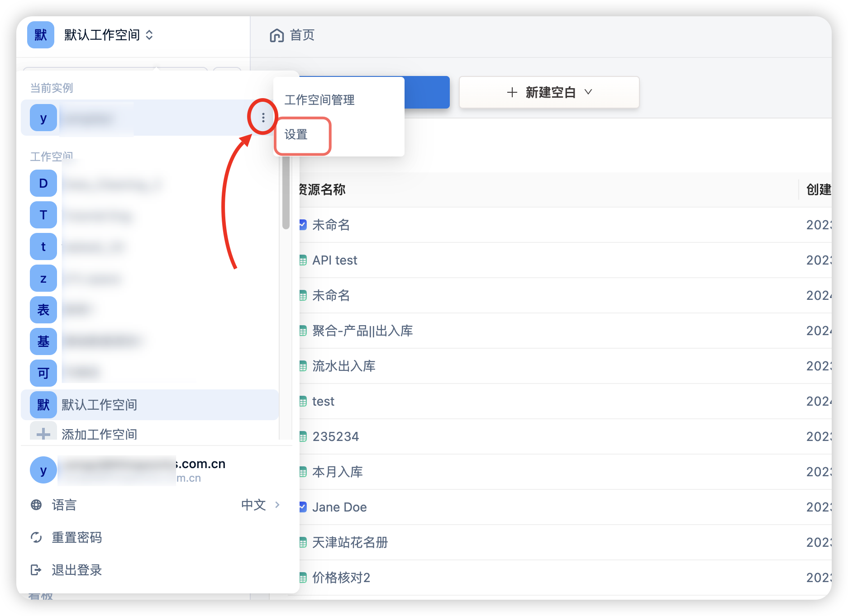Click the current instance y avatar
The height and width of the screenshot is (616, 848).
(x=43, y=118)
